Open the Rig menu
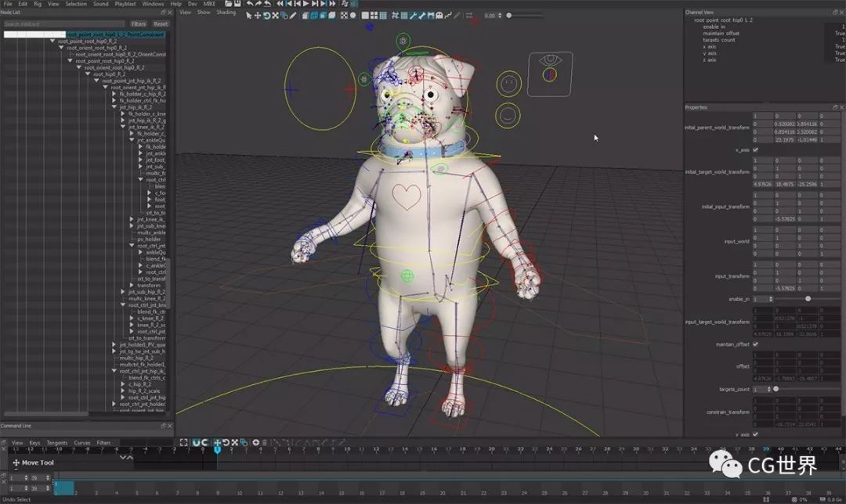The image size is (846, 504). 38,4
